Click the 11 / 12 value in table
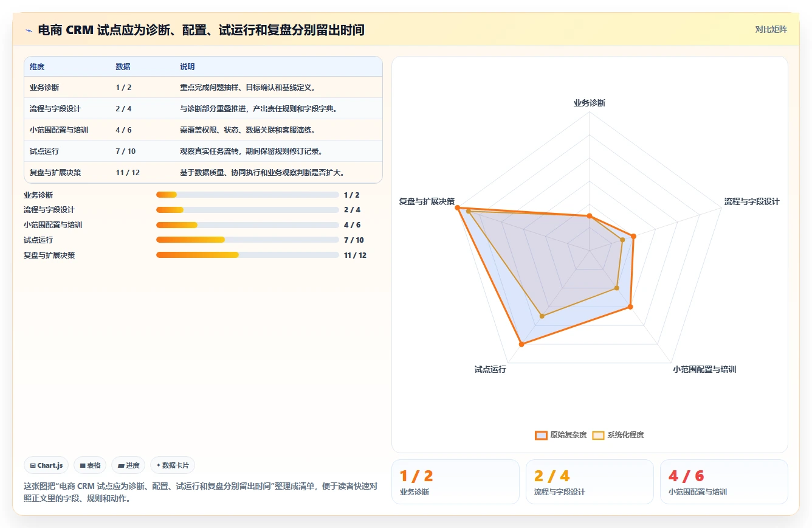Viewport: 812px width, 528px height. click(x=128, y=173)
